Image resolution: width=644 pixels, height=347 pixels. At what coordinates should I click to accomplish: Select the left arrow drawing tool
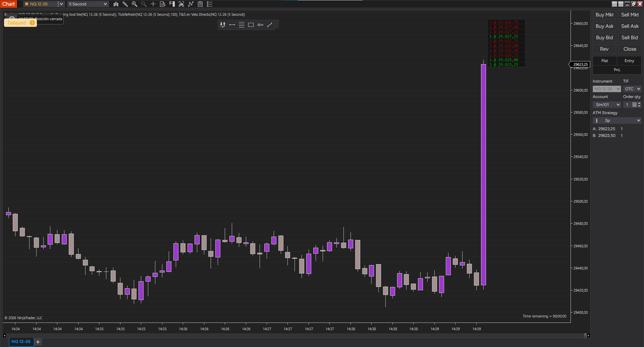[260, 25]
